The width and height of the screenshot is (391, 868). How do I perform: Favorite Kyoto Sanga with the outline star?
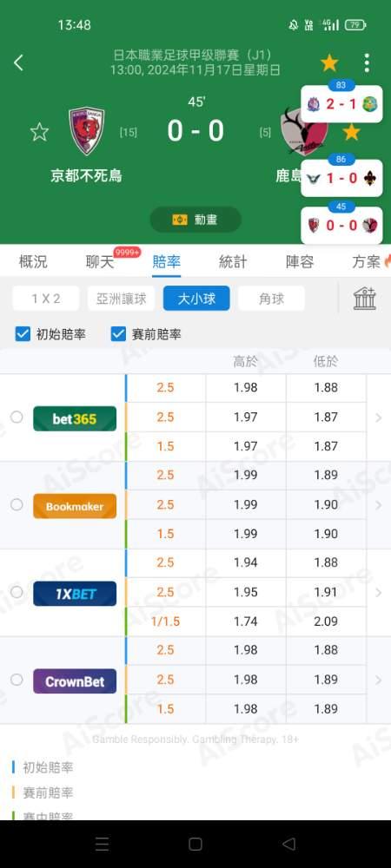coord(39,132)
